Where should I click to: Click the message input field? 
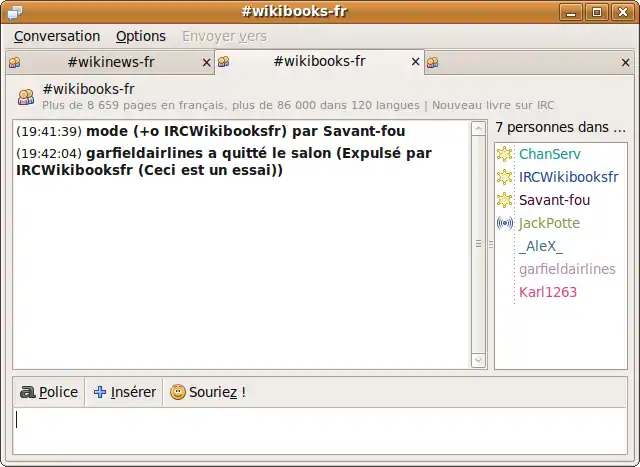[x=319, y=432]
